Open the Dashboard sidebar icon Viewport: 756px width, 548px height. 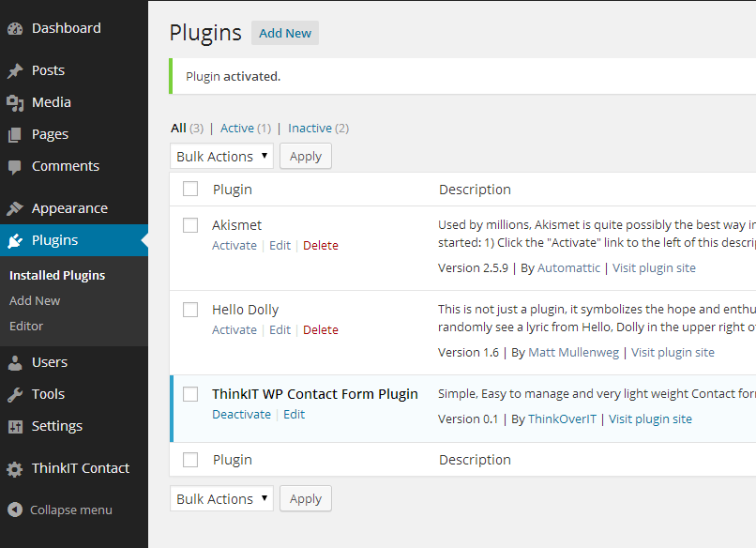click(x=16, y=27)
